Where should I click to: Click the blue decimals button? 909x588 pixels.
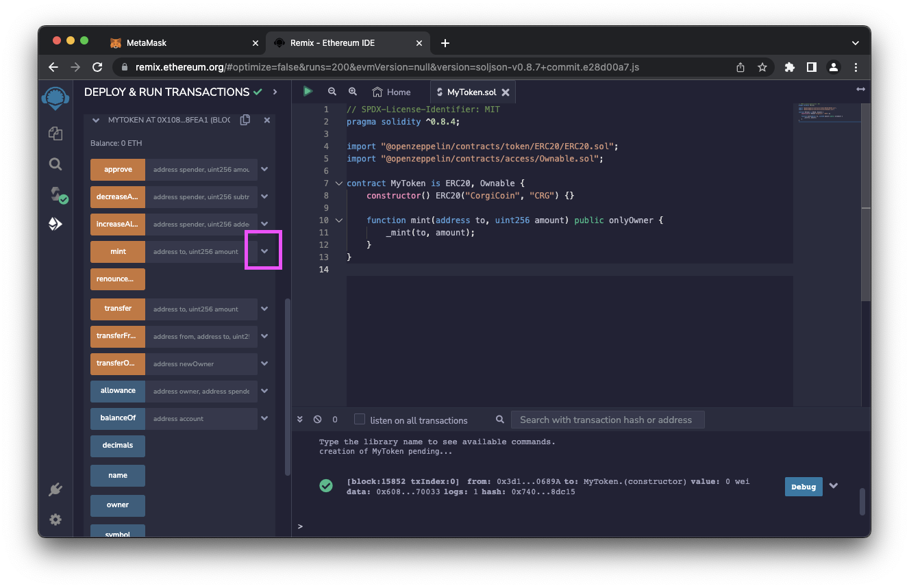[x=118, y=446]
